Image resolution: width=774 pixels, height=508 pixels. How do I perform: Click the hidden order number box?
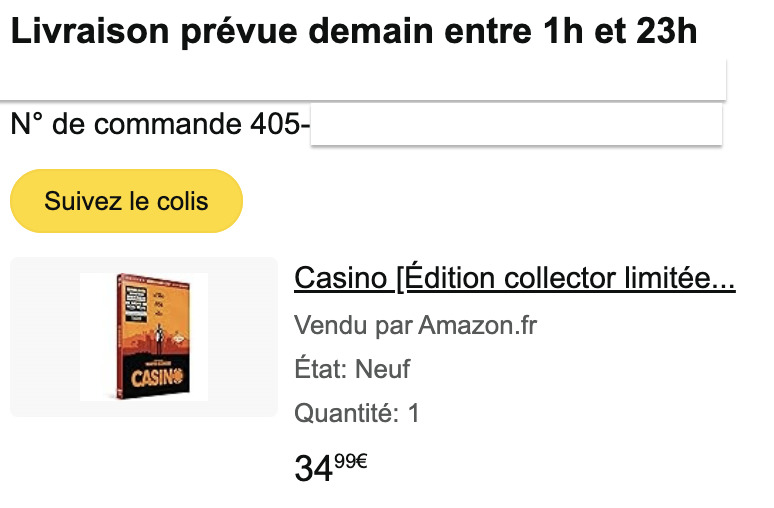(x=516, y=125)
